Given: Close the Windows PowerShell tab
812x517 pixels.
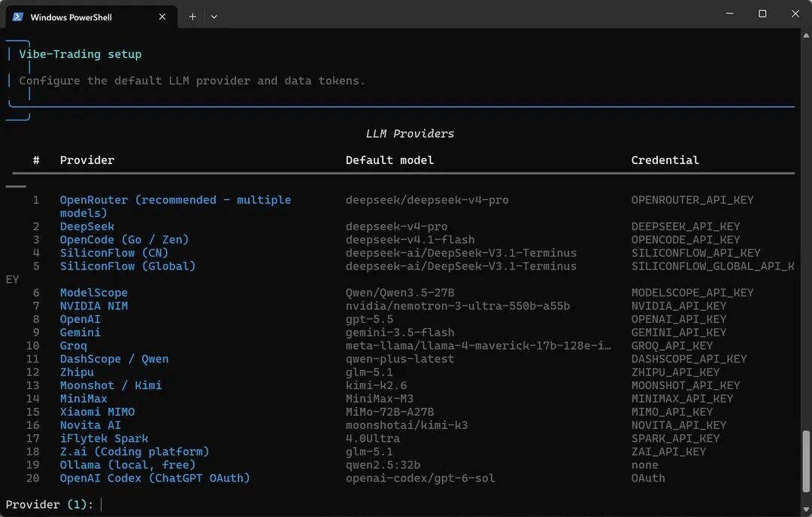Looking at the screenshot, I should tap(162, 17).
